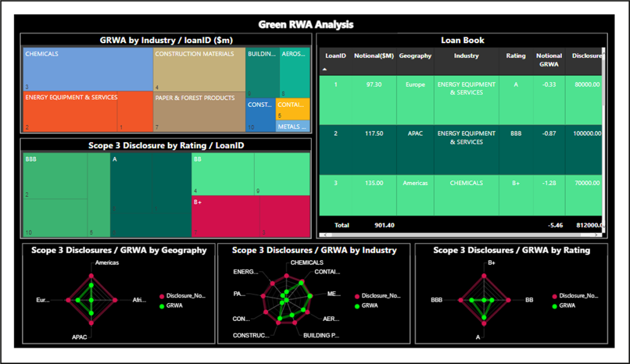Click the Rating column header
The image size is (630, 364).
pyautogui.click(x=515, y=55)
